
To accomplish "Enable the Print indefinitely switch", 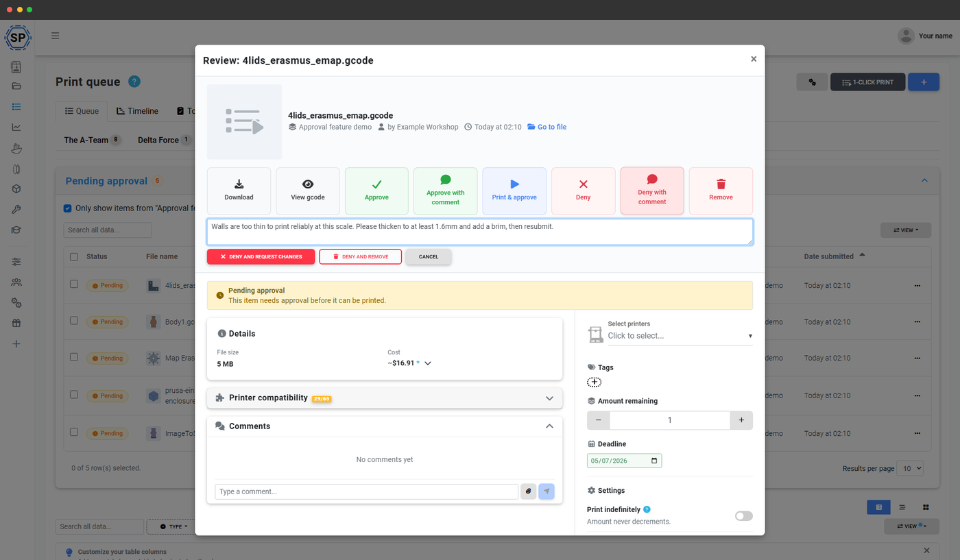I will coord(743,516).
